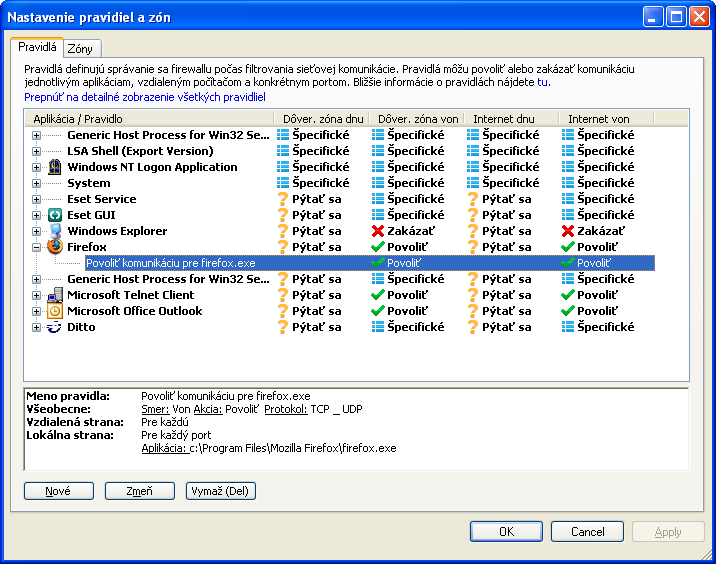The width and height of the screenshot is (716, 564).
Task: Click the Cancel button
Action: click(587, 532)
